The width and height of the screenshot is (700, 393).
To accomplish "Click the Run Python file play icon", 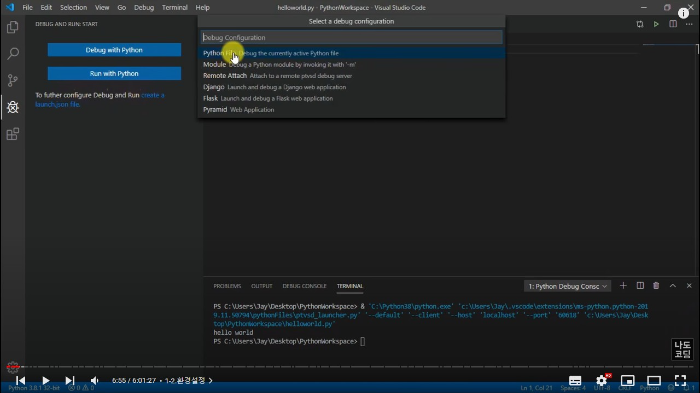I will tap(656, 24).
